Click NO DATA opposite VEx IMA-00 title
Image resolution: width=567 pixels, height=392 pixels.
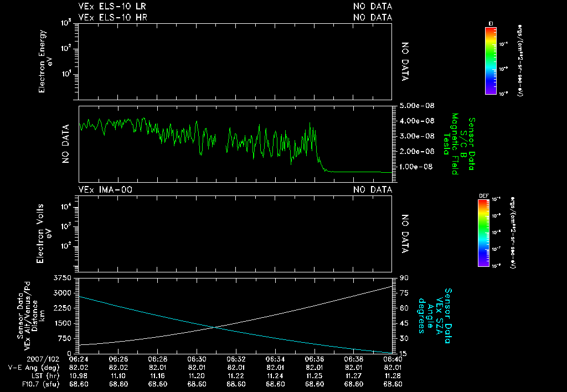pos(373,190)
